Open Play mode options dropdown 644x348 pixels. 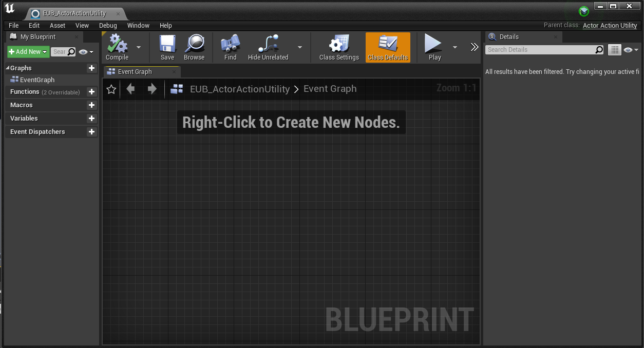pyautogui.click(x=454, y=47)
